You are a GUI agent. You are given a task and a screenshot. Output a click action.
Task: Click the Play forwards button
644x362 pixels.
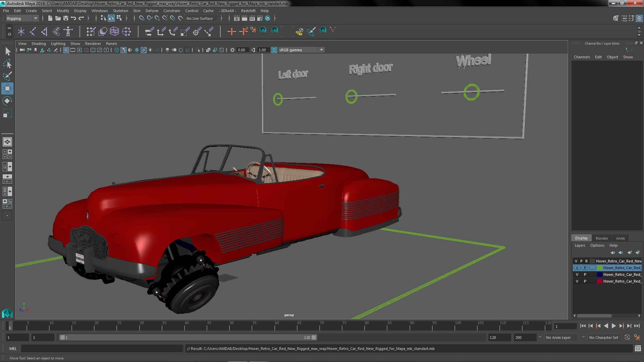click(613, 326)
